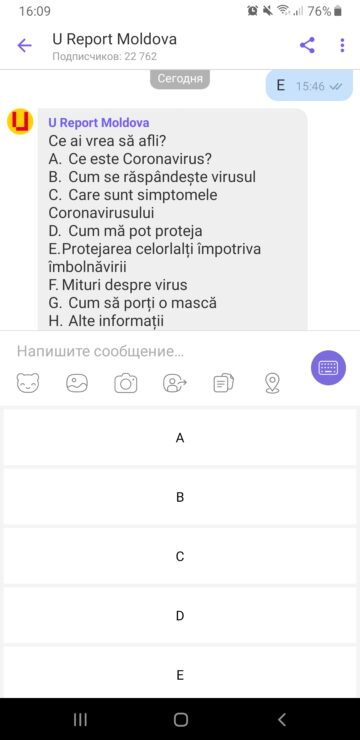Choose reply option D

pyautogui.click(x=180, y=615)
